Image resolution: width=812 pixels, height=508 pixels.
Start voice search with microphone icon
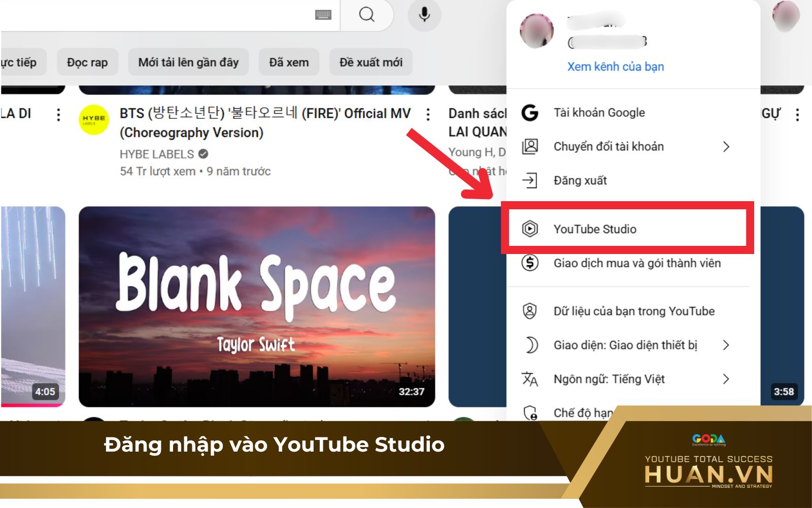pos(424,15)
